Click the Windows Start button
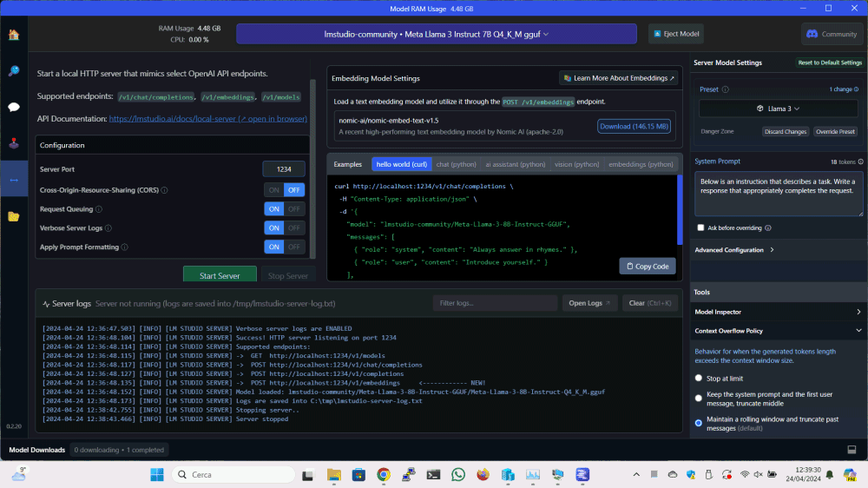 tap(157, 475)
